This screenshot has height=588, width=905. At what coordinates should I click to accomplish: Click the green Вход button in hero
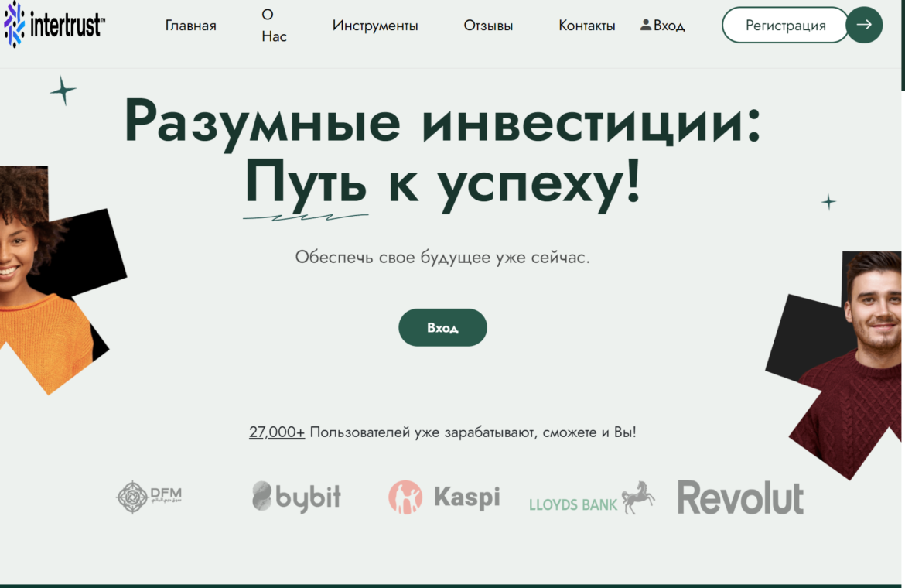click(442, 327)
